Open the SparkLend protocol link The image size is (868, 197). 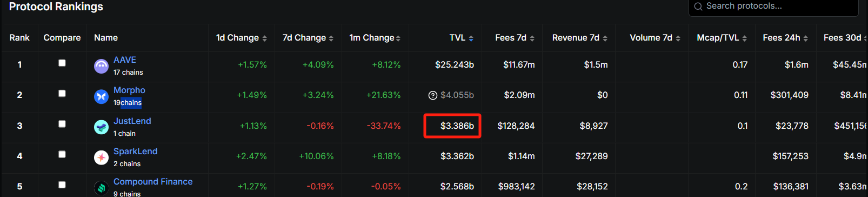click(136, 151)
